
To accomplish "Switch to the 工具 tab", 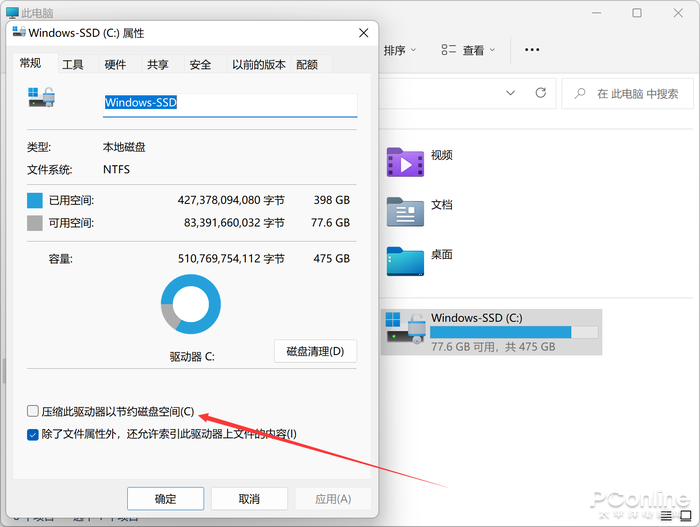I will [x=72, y=65].
